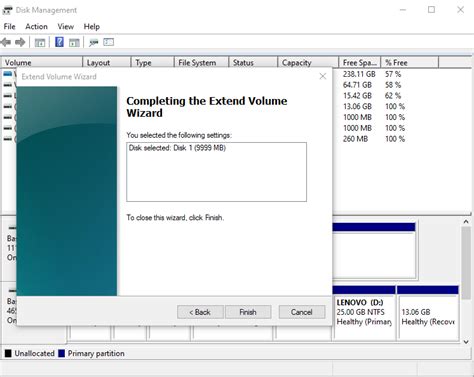Click the Forward arrow toolbar icon
This screenshot has width=474, height=377.
point(20,42)
